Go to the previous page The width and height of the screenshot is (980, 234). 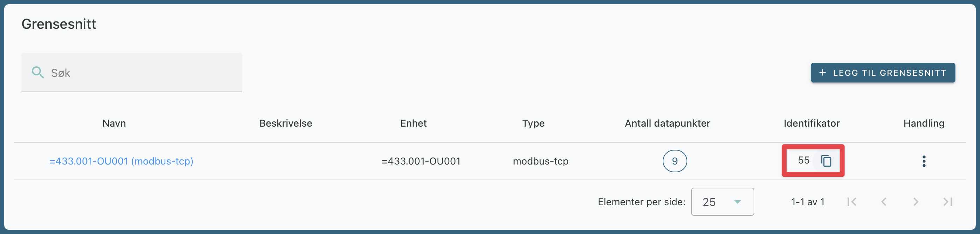click(884, 202)
